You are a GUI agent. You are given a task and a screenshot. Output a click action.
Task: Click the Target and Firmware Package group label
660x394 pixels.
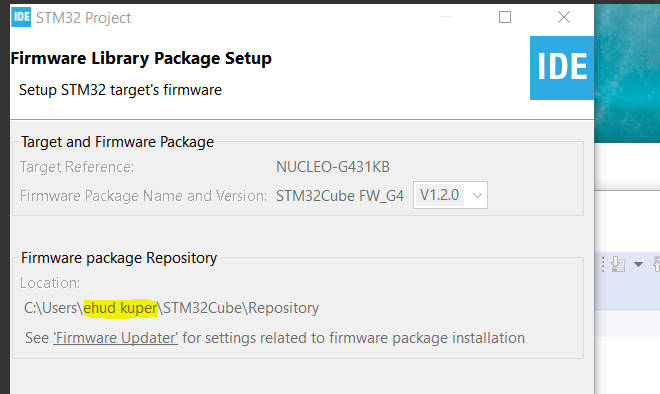(117, 142)
